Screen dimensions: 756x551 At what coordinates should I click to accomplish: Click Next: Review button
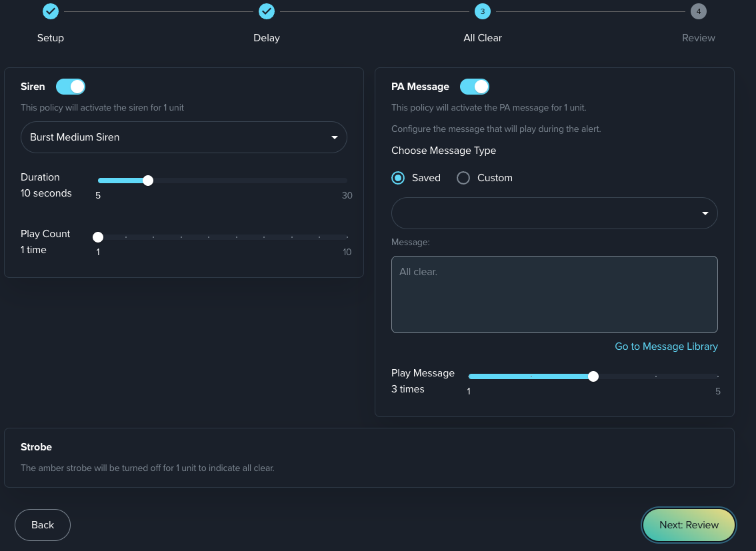(x=689, y=525)
